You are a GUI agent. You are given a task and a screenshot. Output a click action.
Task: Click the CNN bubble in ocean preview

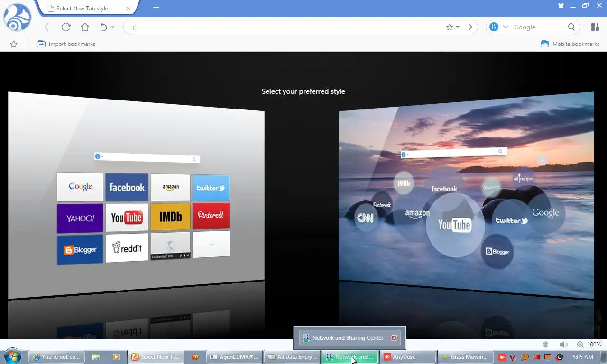point(365,218)
